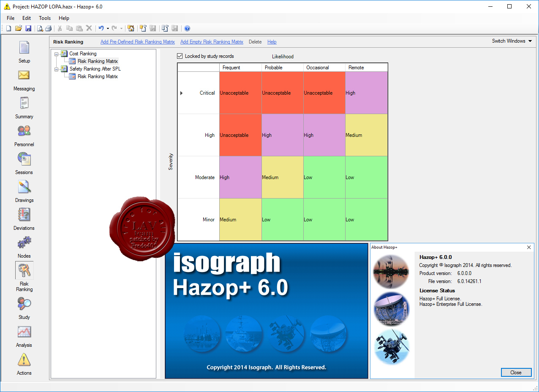Select Risk Ranking Matrix under Cost Ranking
539x392 pixels.
click(x=98, y=61)
